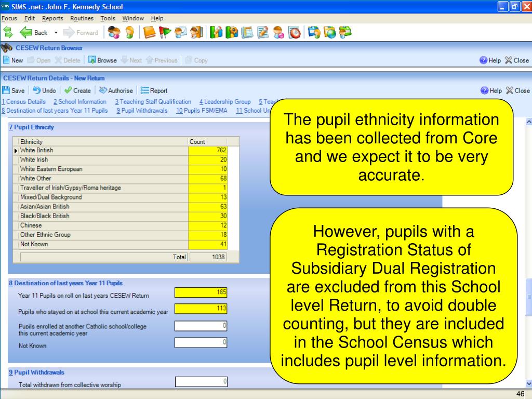Click the Year 11 Pupils on roll field
Image resolution: width=532 pixels, height=399 pixels.
coord(201,292)
